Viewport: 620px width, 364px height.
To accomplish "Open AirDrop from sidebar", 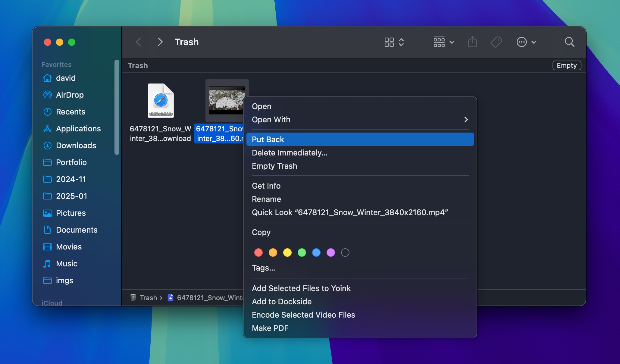I will click(70, 95).
